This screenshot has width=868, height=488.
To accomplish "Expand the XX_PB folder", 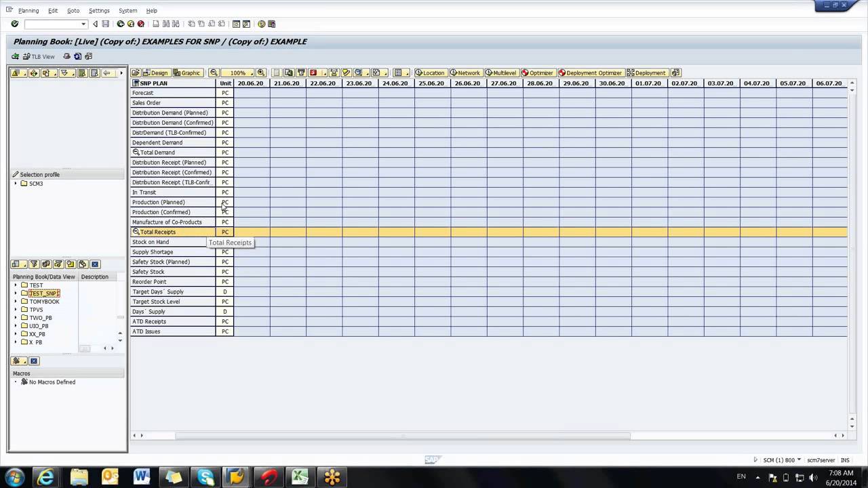I will click(x=16, y=334).
